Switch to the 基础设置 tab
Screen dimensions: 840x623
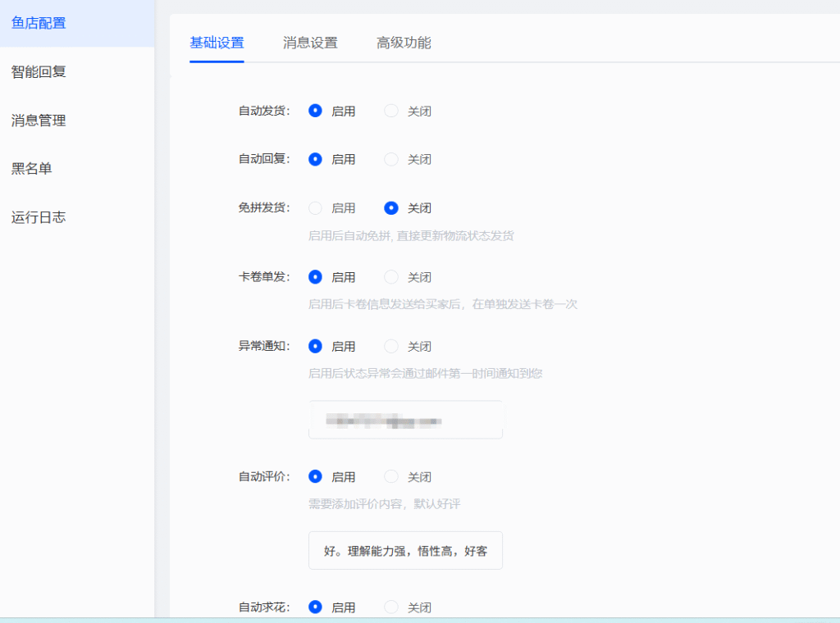tap(217, 43)
